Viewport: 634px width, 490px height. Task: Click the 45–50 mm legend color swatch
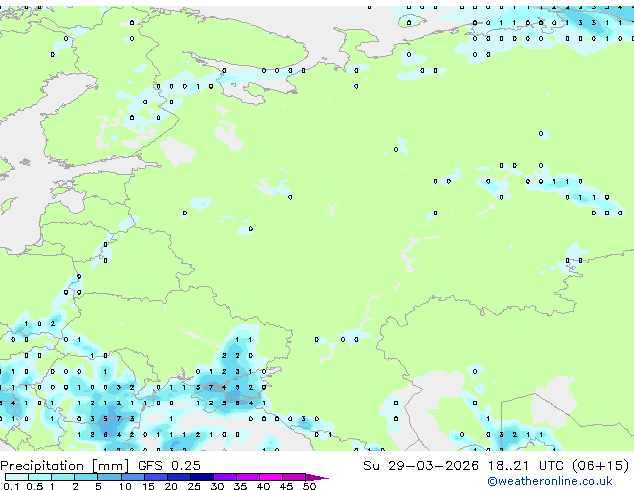click(294, 477)
